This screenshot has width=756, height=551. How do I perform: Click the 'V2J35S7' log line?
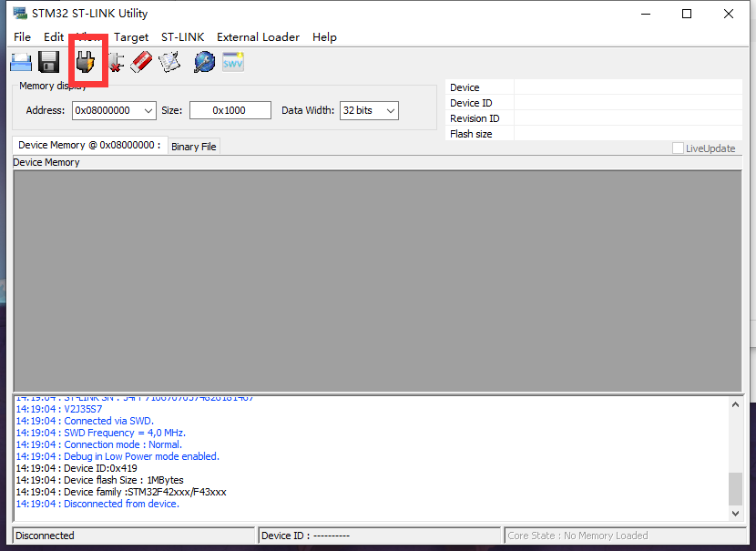point(59,409)
